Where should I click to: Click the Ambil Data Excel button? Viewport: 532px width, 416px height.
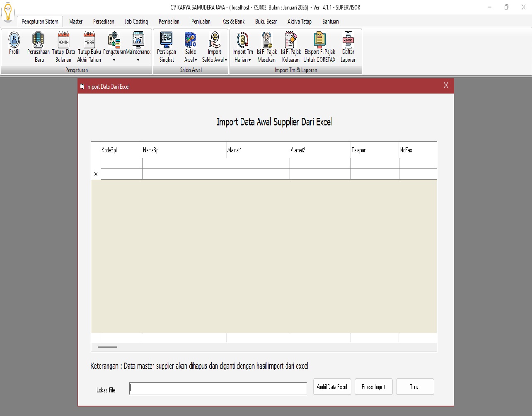(x=332, y=387)
